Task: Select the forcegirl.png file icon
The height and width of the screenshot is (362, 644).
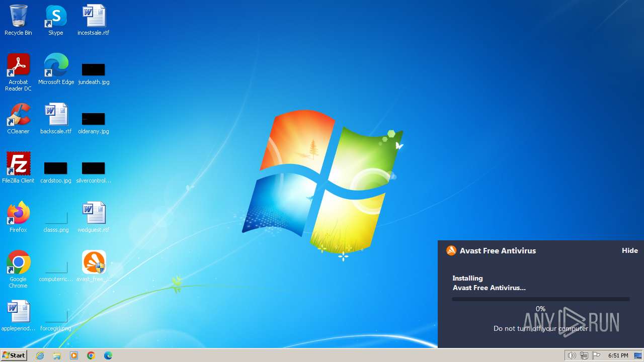Action: pyautogui.click(x=56, y=320)
